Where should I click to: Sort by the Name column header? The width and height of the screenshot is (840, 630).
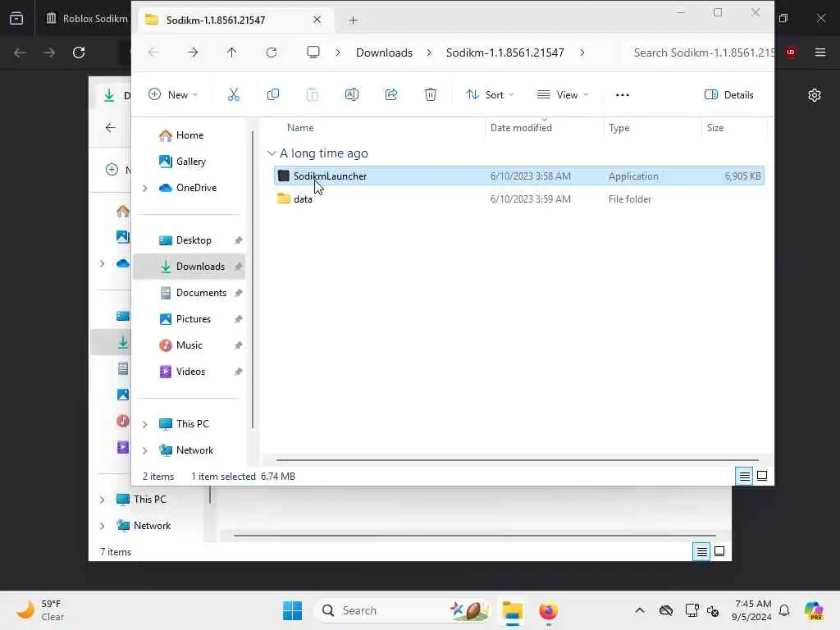coord(300,127)
